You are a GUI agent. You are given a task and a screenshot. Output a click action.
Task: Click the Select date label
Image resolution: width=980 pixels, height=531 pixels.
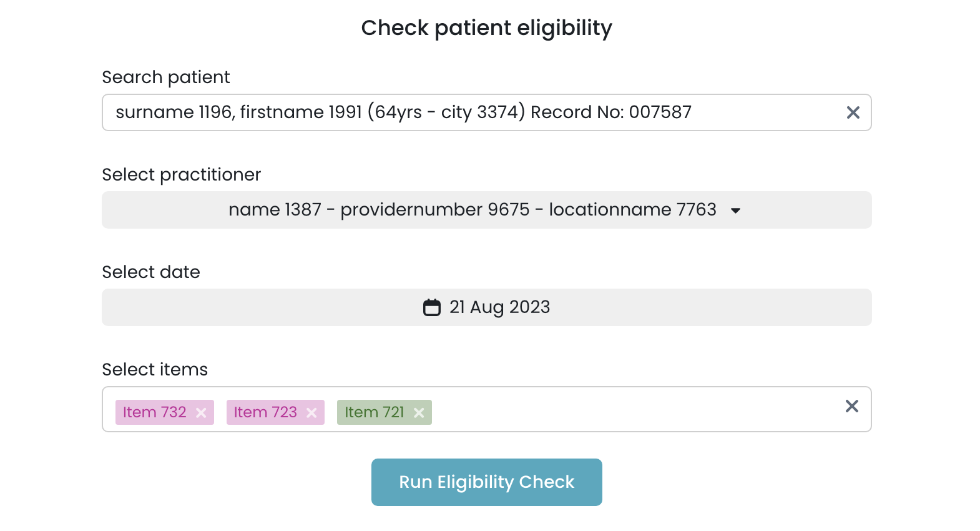click(150, 272)
